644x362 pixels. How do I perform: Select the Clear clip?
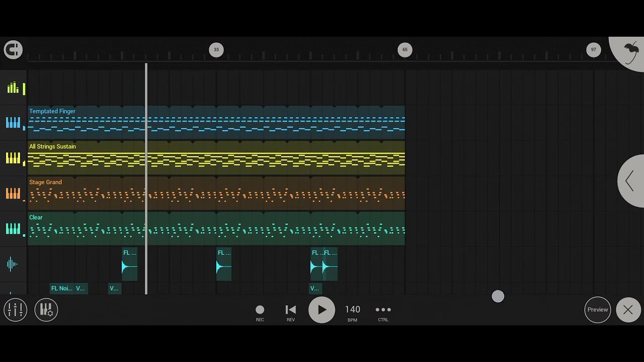[216, 228]
